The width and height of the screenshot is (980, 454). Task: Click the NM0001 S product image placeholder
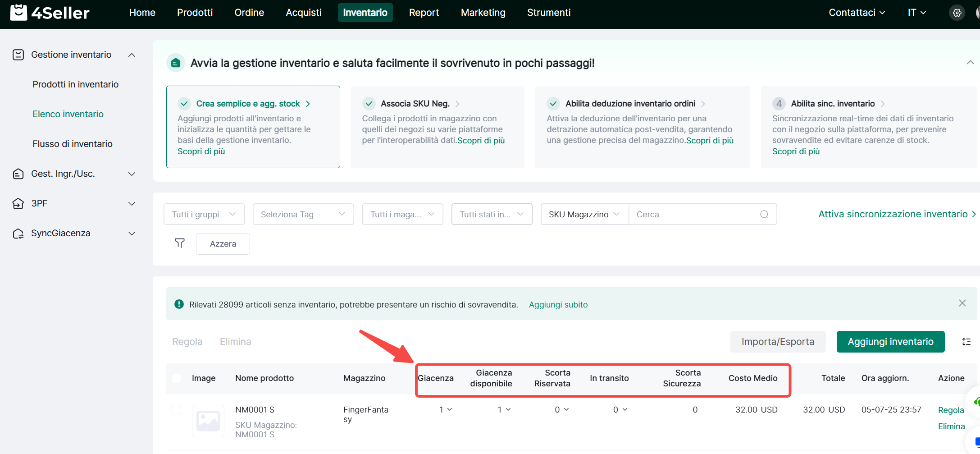tap(208, 421)
